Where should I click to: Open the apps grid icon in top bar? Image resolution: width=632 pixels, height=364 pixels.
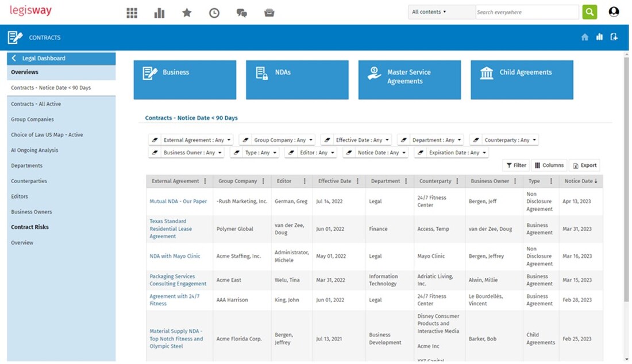tap(132, 13)
